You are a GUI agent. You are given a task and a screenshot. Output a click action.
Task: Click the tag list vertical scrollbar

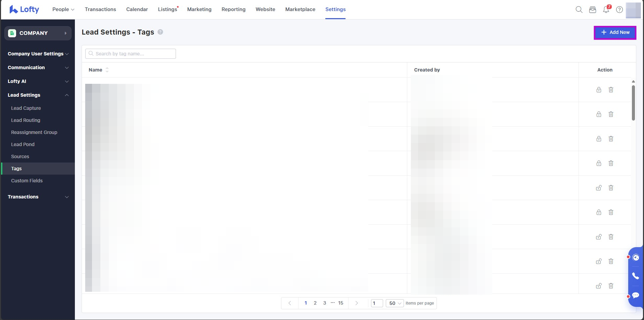click(633, 102)
